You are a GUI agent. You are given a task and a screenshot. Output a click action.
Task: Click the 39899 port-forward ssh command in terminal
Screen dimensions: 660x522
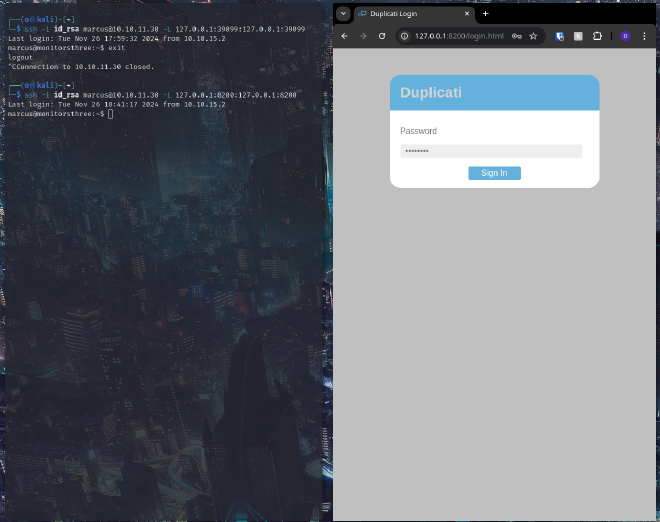160,29
